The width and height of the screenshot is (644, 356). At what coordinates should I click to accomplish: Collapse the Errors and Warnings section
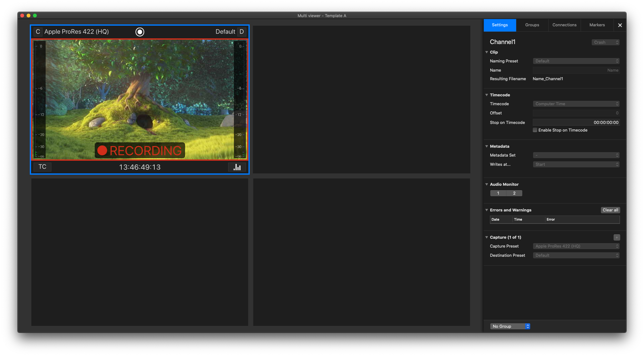pos(487,210)
